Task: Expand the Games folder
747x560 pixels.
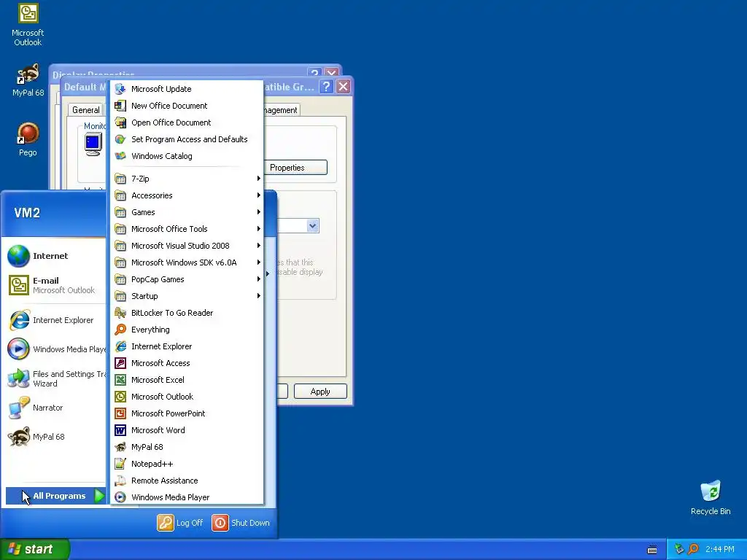Action: point(187,212)
